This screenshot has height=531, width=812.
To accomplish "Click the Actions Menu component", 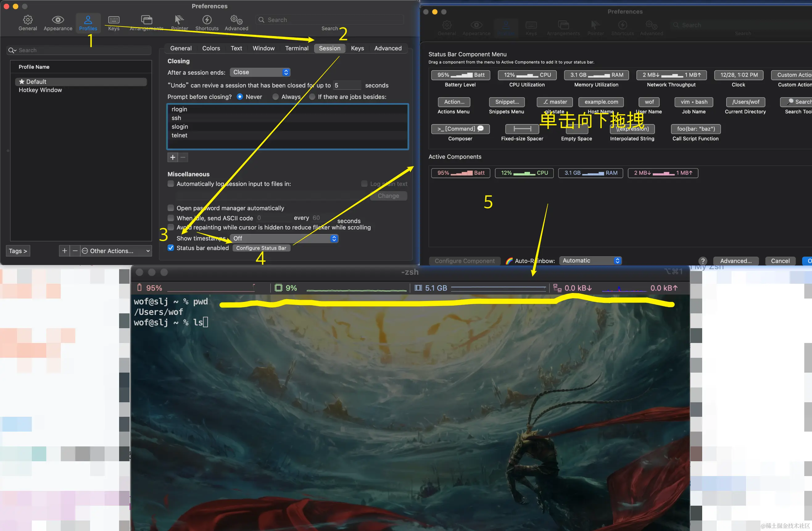I will click(454, 102).
